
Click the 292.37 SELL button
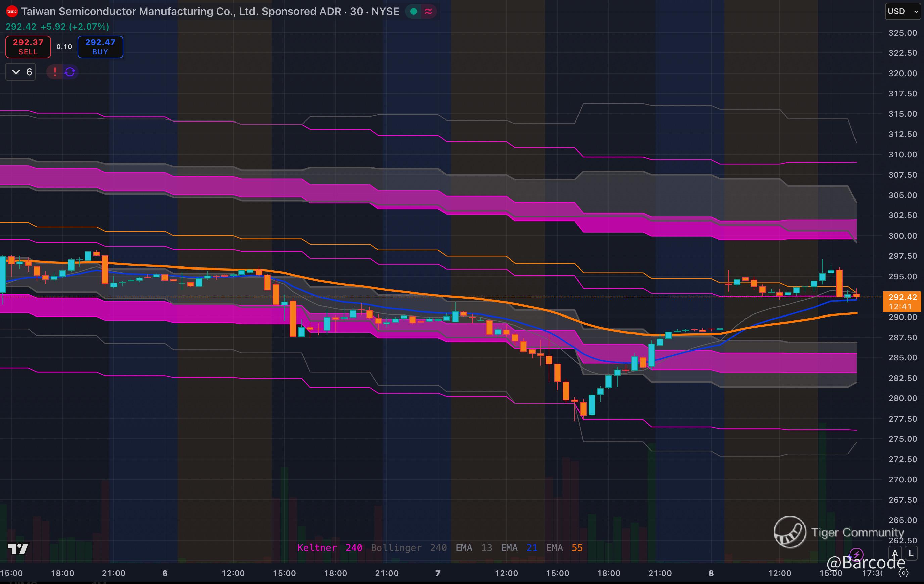[28, 47]
